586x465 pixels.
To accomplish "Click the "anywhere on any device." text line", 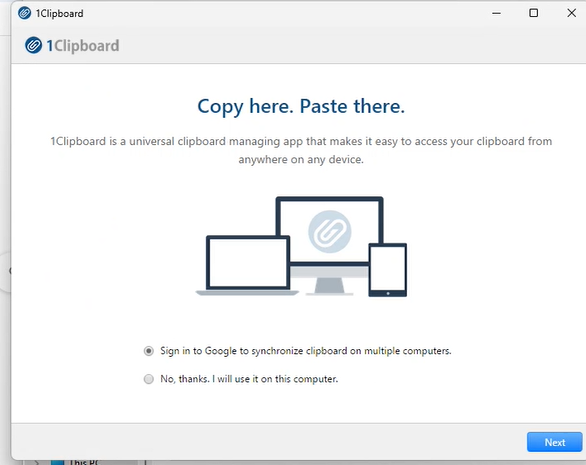I will [x=301, y=160].
